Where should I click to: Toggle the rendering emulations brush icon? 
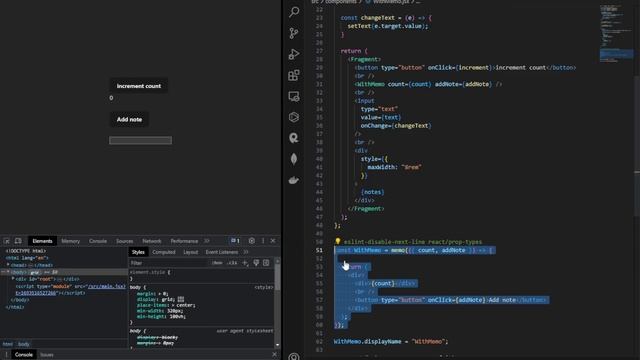tap(256, 263)
